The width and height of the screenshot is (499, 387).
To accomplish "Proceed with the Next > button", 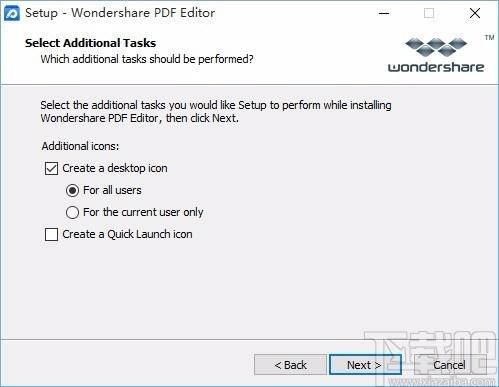I will tap(365, 365).
